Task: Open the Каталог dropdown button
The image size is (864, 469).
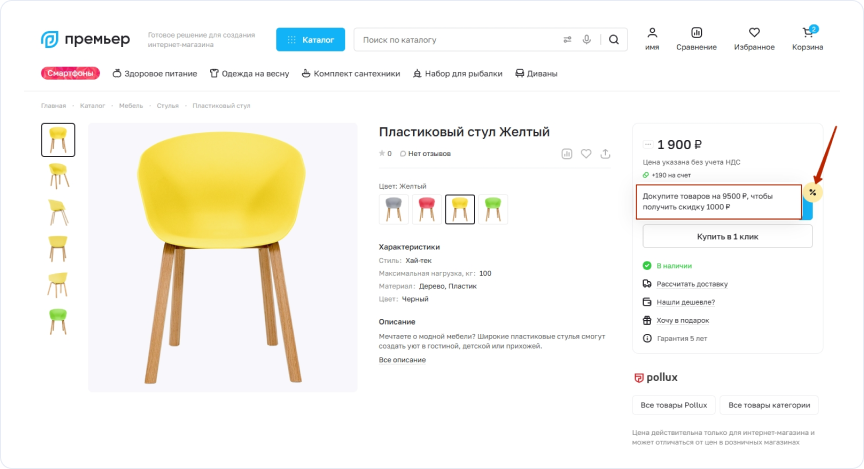Action: click(x=310, y=40)
